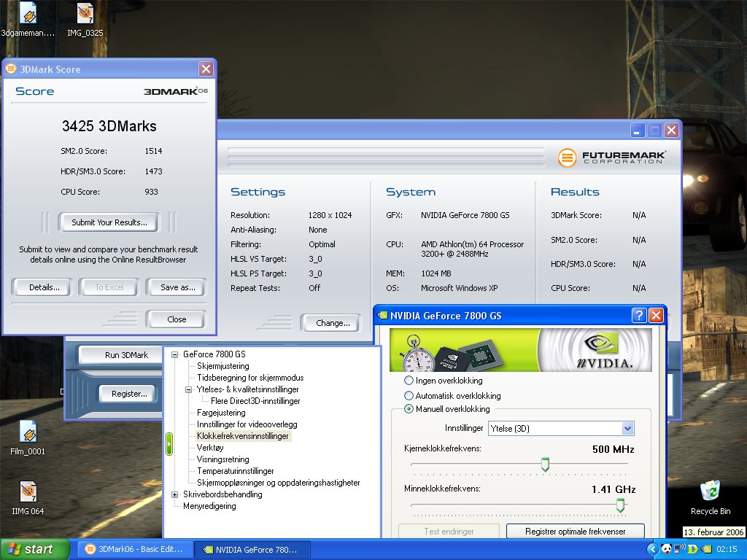The image size is (747, 560).
Task: Click the Save as button in the 3DMark Score window
Action: click(178, 287)
